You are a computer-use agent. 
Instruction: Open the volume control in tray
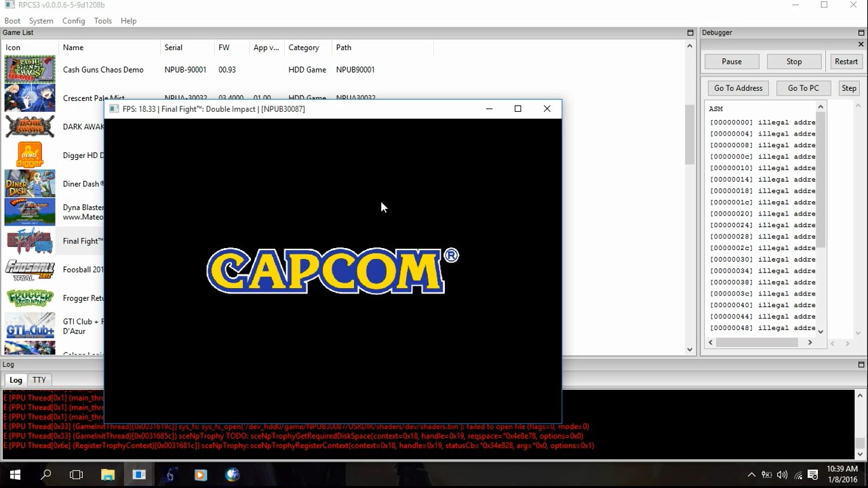tap(782, 475)
